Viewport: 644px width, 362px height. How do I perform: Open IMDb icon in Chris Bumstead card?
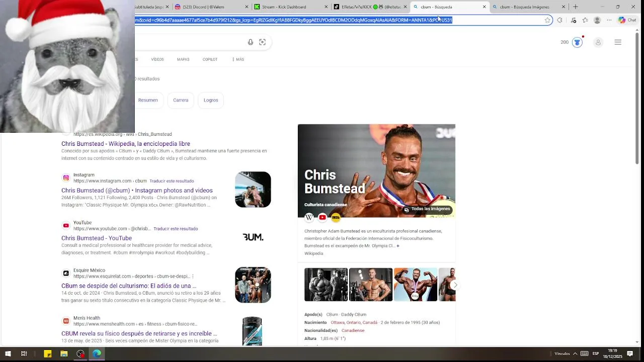click(x=336, y=217)
